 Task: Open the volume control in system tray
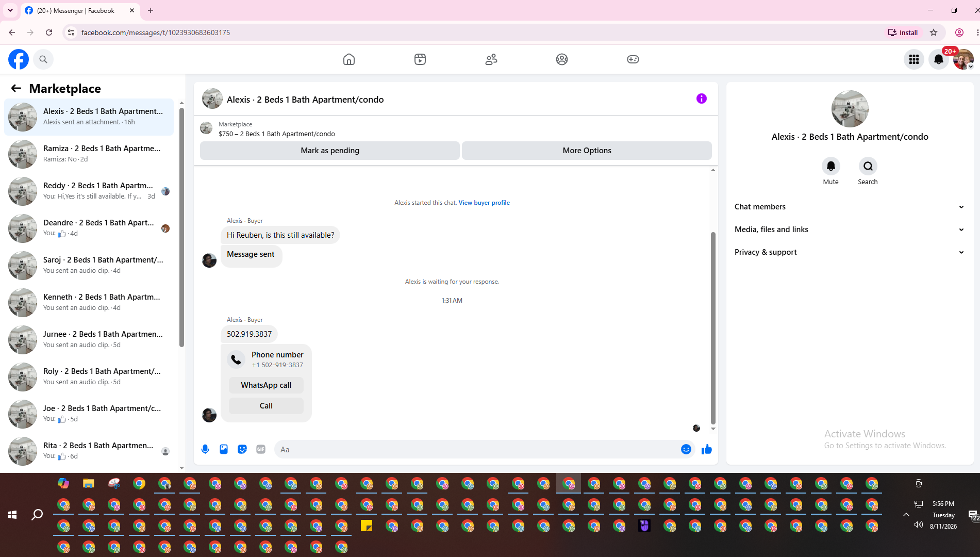point(918,525)
